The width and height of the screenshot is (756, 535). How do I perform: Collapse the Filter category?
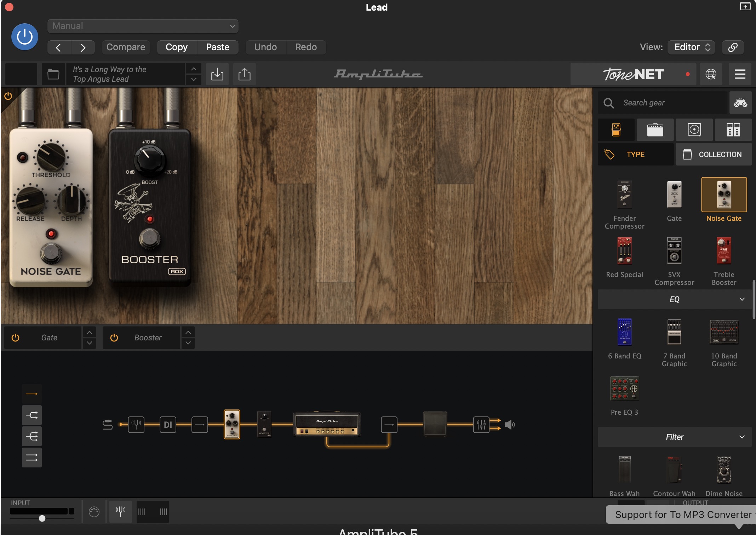pyautogui.click(x=675, y=437)
